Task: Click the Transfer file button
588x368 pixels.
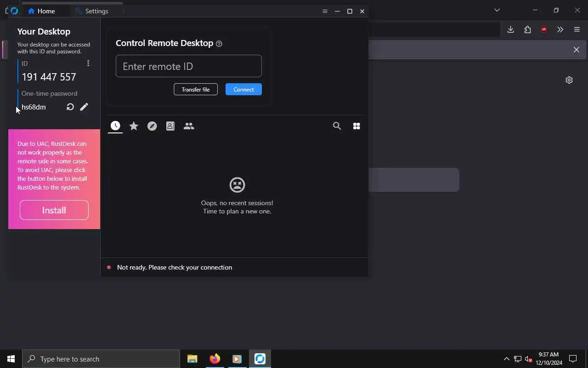Action: pos(196,89)
